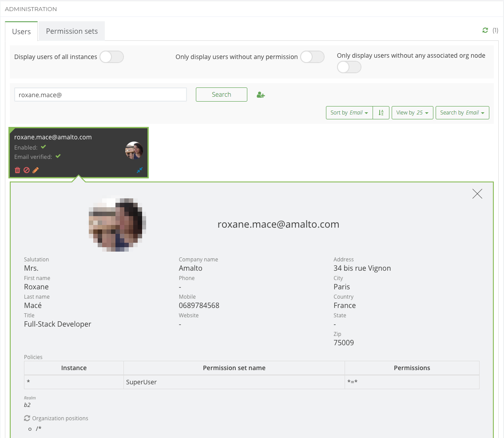Select the Users tab
This screenshot has width=504, height=438.
pos(21,32)
